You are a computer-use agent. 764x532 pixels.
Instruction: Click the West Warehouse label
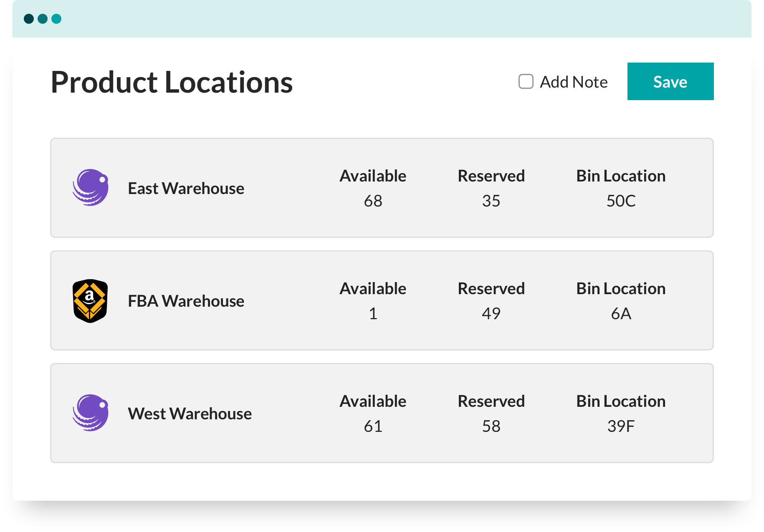point(190,413)
